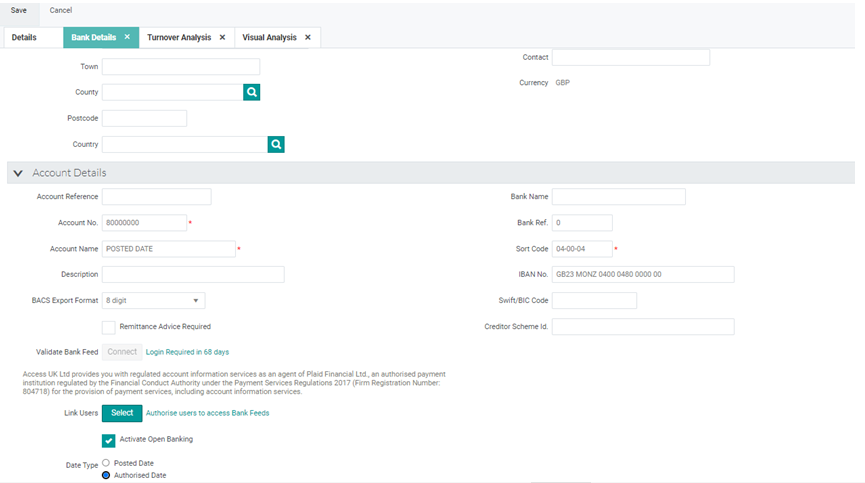Click the Country lookup search icon
The width and height of the screenshot is (865, 483).
tap(276, 145)
